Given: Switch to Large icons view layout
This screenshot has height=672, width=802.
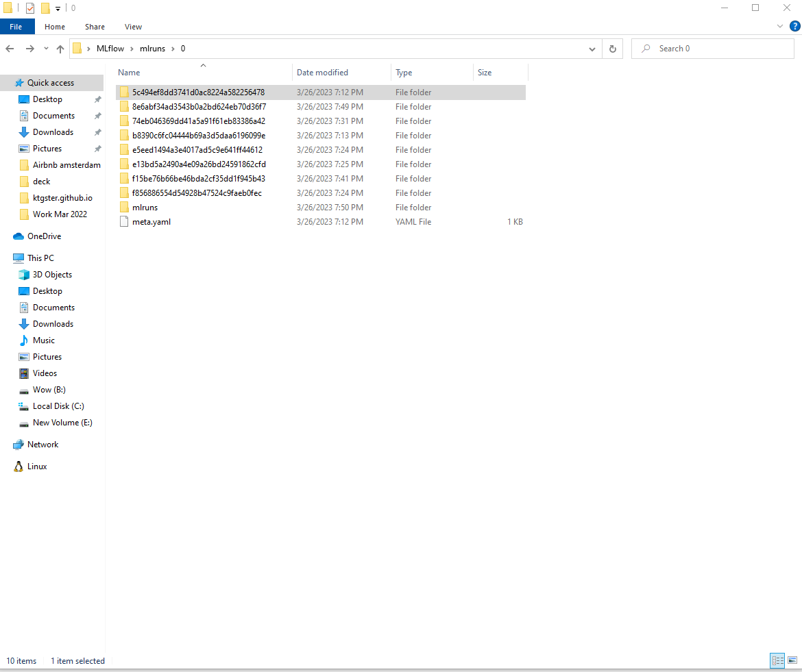Looking at the screenshot, I should (x=792, y=661).
